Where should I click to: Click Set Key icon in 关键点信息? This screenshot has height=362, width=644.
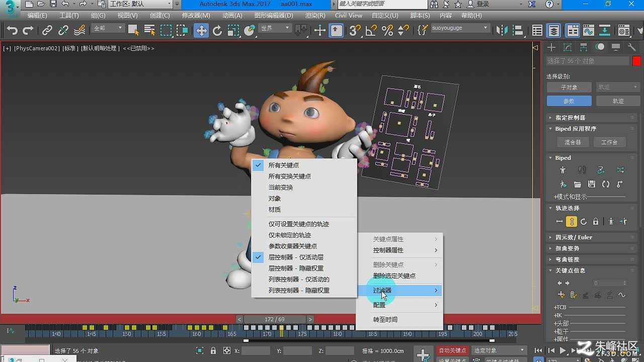(x=561, y=295)
